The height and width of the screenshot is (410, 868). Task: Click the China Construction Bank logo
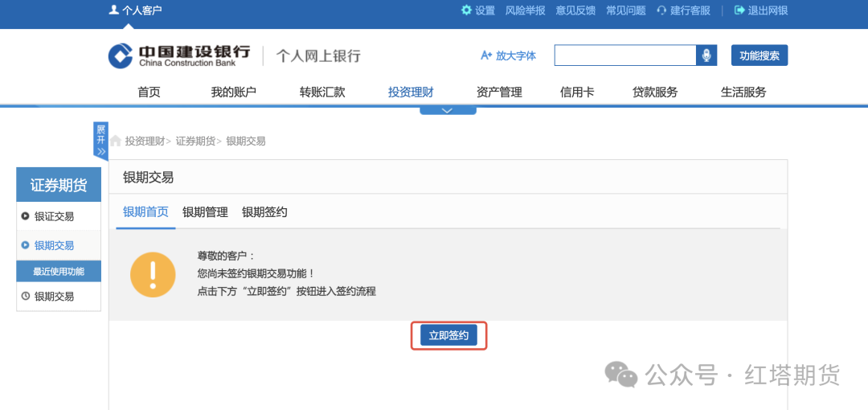click(178, 56)
